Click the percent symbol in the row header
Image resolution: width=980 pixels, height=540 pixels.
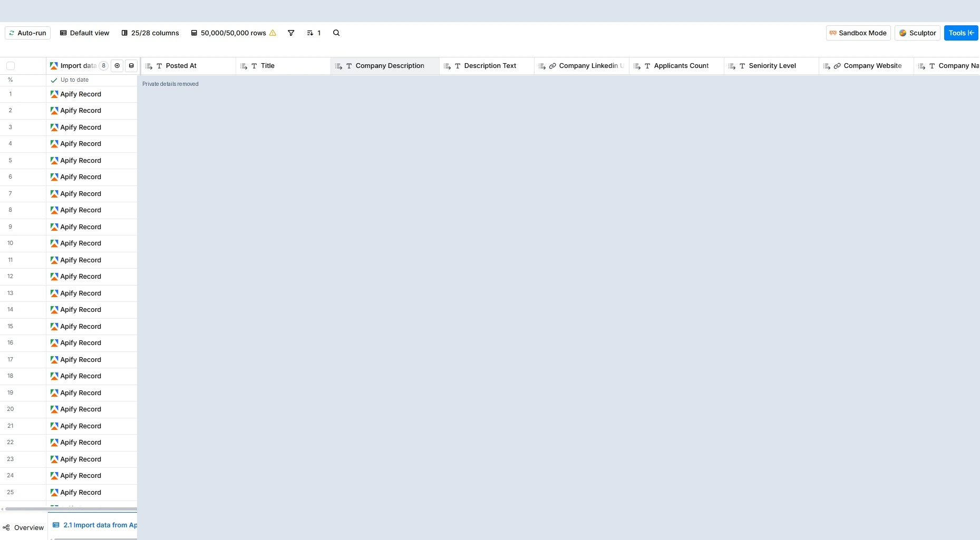10,80
